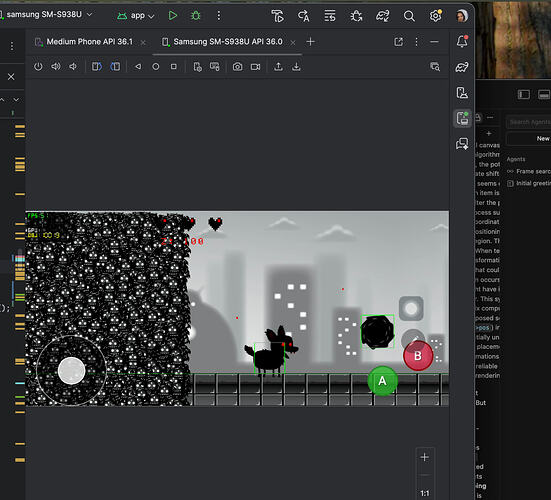Open left sidebar three-dot options
The image size is (551, 500).
[12, 46]
